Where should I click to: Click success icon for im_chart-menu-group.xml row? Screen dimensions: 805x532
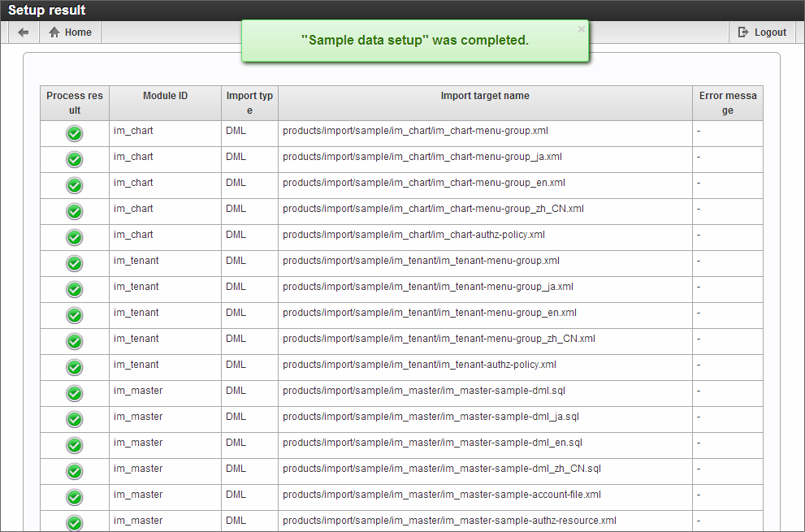[75, 133]
